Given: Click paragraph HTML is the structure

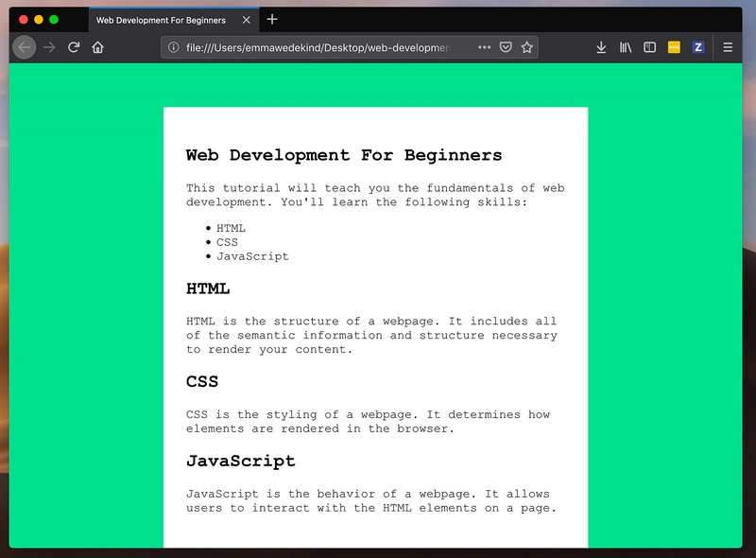Looking at the screenshot, I should 371,335.
